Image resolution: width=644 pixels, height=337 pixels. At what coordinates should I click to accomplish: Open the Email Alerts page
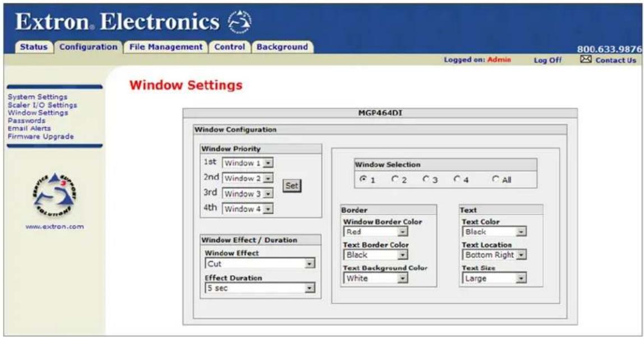pyautogui.click(x=29, y=128)
